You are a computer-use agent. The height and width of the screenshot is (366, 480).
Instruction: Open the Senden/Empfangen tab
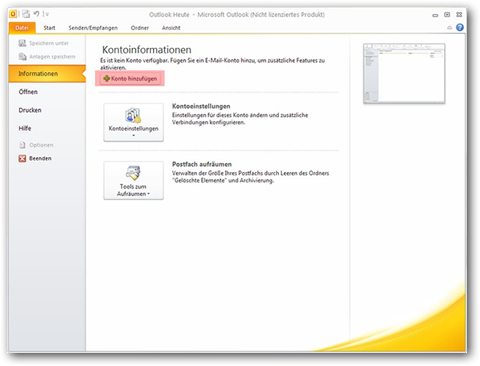click(x=93, y=28)
